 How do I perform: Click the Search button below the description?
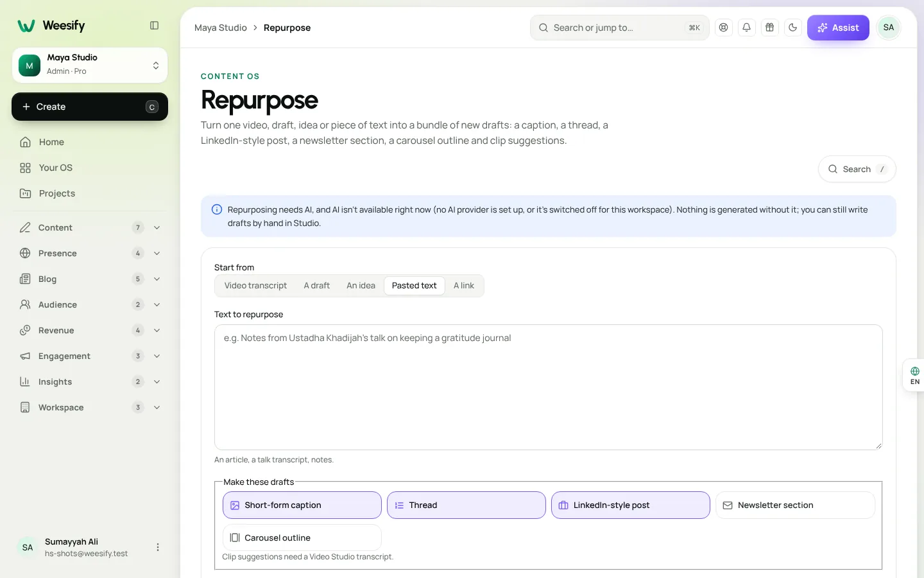point(857,169)
